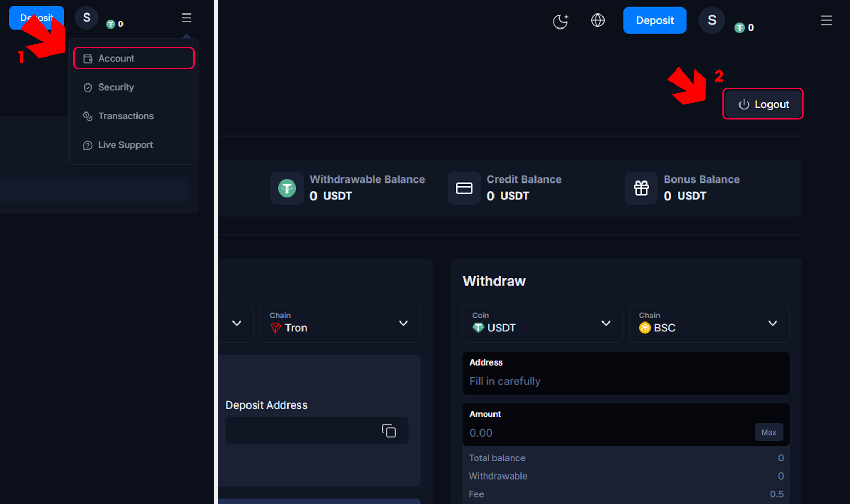Toggle dark mode moon icon
The image size is (850, 504).
click(x=560, y=21)
